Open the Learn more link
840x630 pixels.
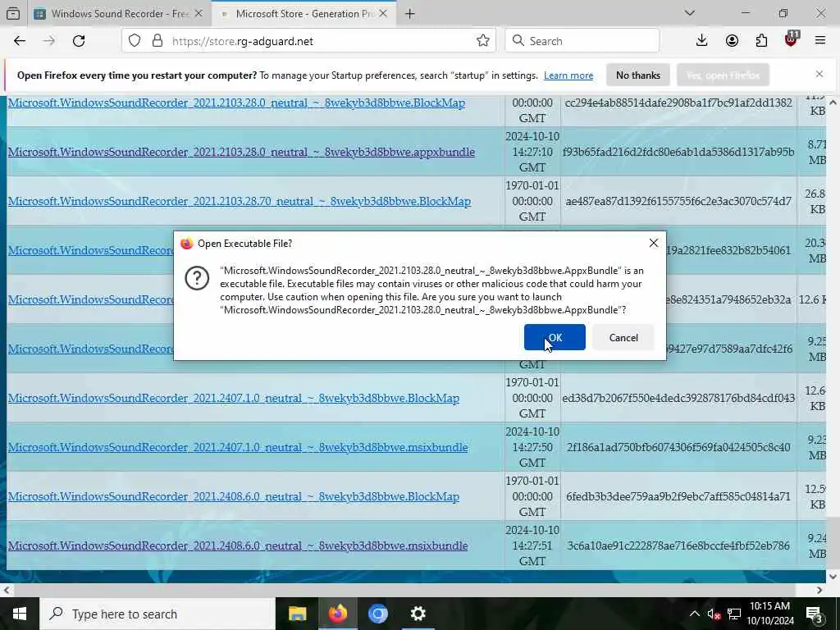click(568, 75)
